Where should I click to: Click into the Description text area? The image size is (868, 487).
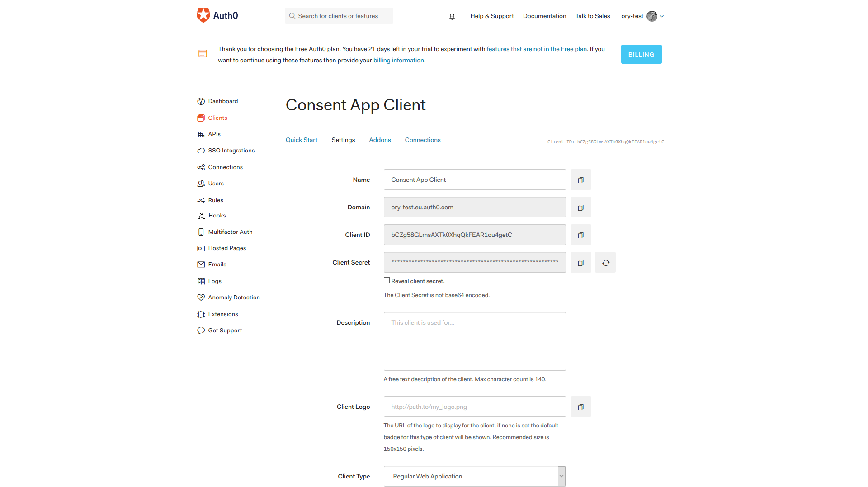[x=475, y=341]
